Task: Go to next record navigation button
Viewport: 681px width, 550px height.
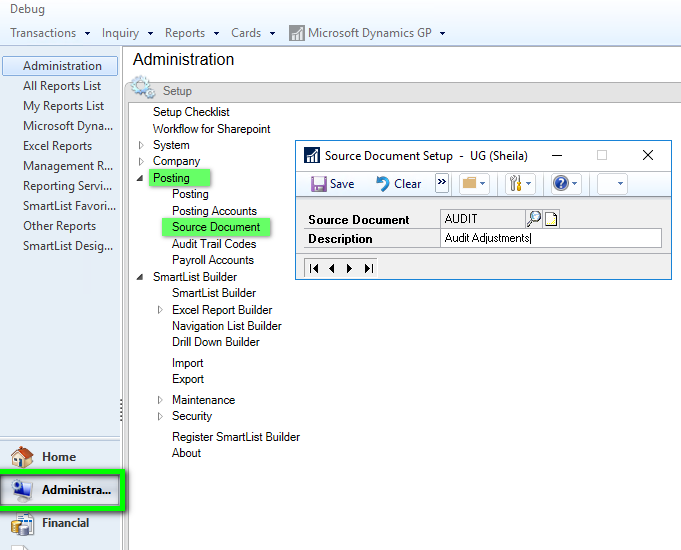Action: 350,268
